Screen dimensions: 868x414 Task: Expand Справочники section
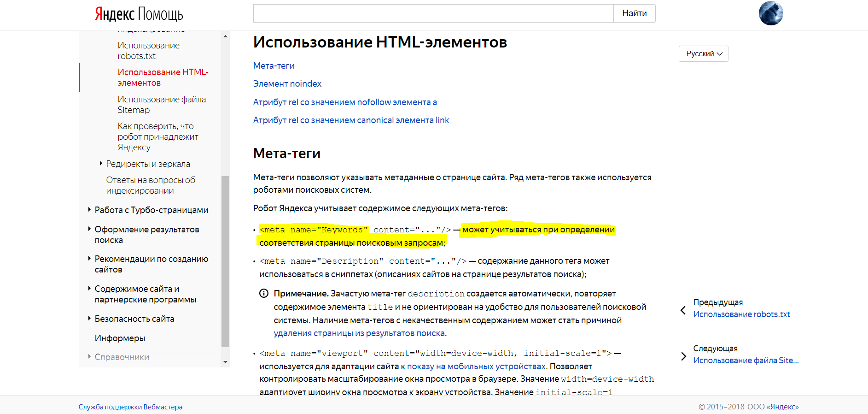[89, 356]
